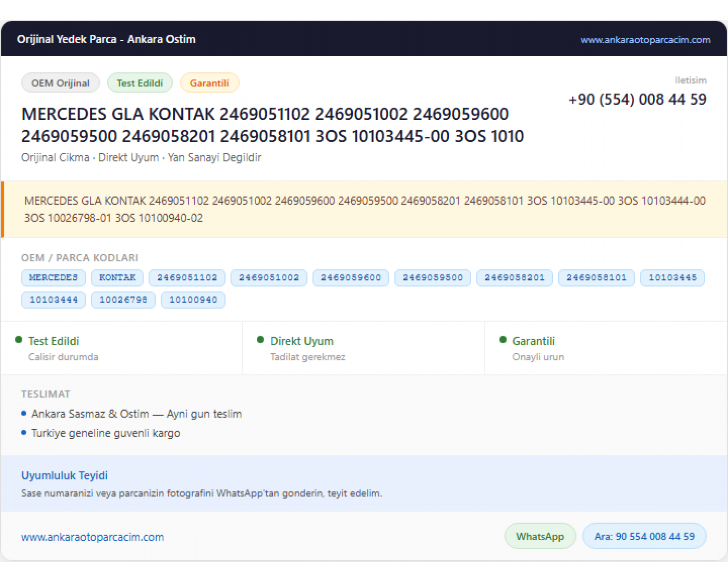Screen dimensions: 728x582
Task: Click the KONTAK code chip
Action: tap(117, 277)
